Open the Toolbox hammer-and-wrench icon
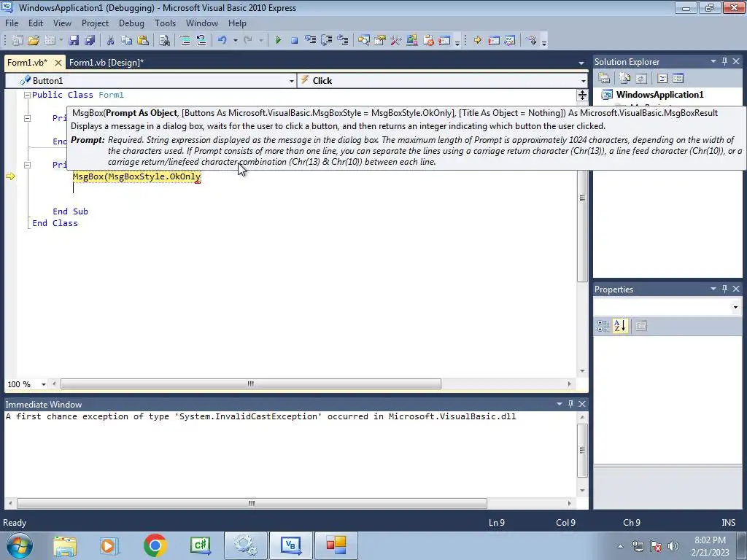The image size is (747, 560). pyautogui.click(x=395, y=41)
